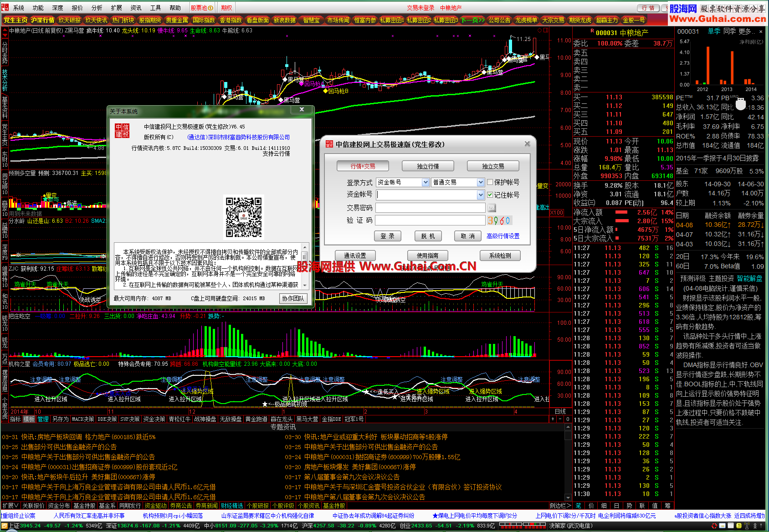Open 通讯设置 communication settings

(x=355, y=256)
